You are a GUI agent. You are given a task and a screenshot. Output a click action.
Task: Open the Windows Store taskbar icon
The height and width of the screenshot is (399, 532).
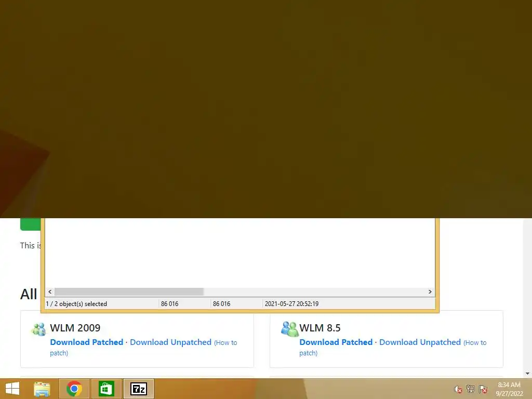(x=106, y=389)
